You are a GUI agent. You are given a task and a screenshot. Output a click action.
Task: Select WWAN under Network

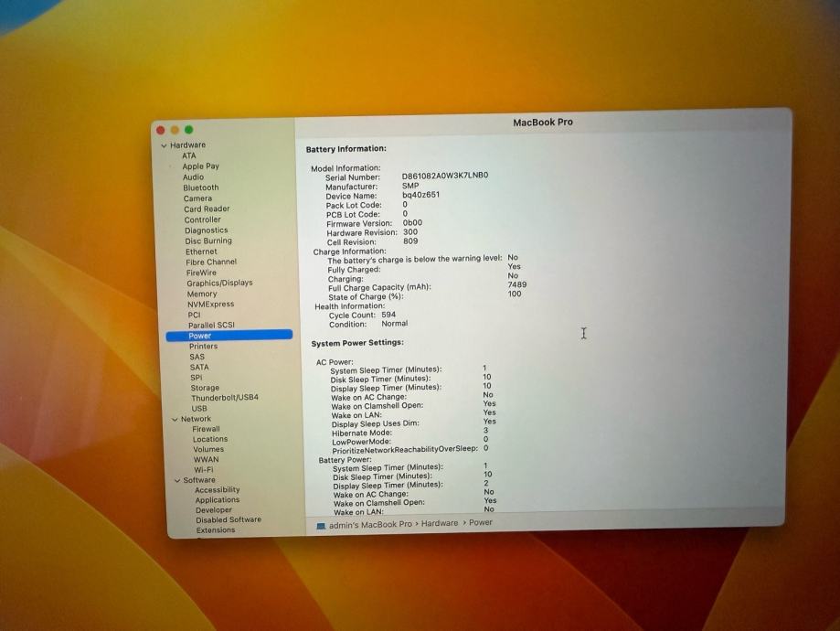click(207, 459)
